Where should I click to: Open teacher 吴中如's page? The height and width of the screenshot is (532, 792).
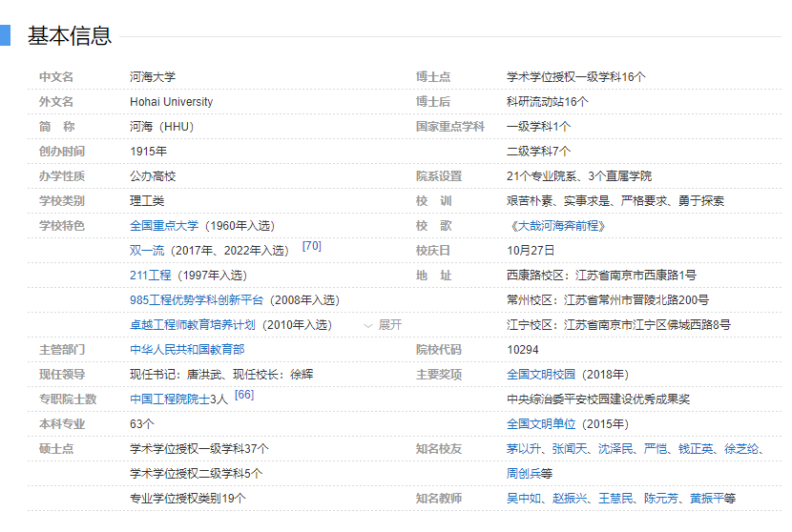[524, 499]
